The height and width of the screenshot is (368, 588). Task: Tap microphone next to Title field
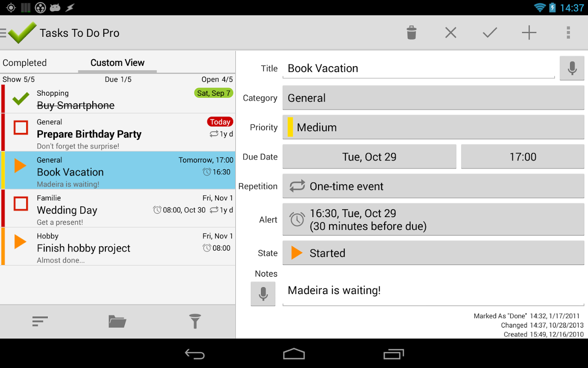coord(572,68)
